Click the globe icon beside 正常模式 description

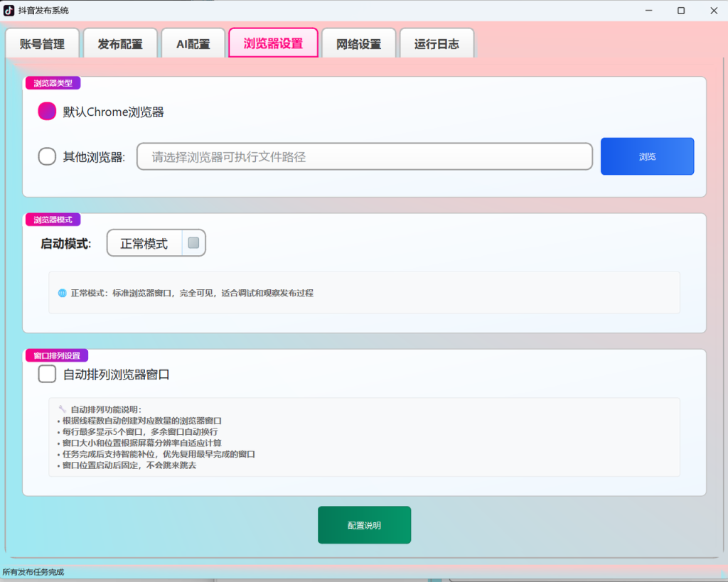[63, 293]
